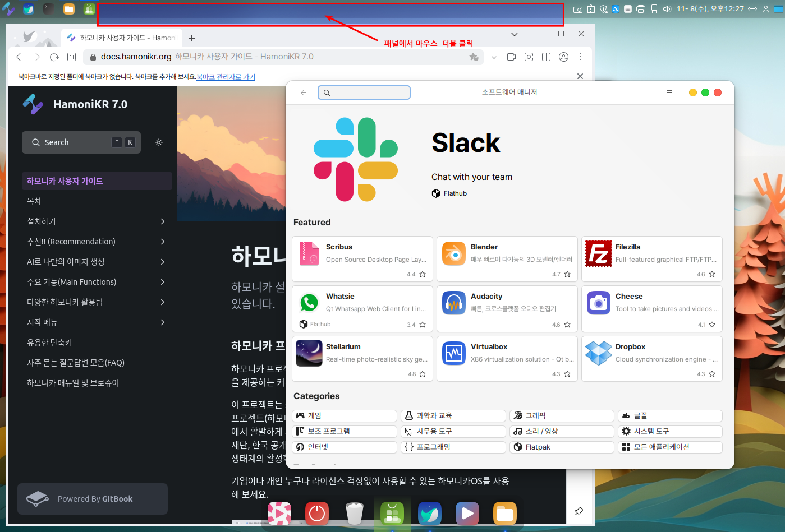Browse 모든 애플리케이션 category
The width and height of the screenshot is (785, 532).
click(x=670, y=447)
